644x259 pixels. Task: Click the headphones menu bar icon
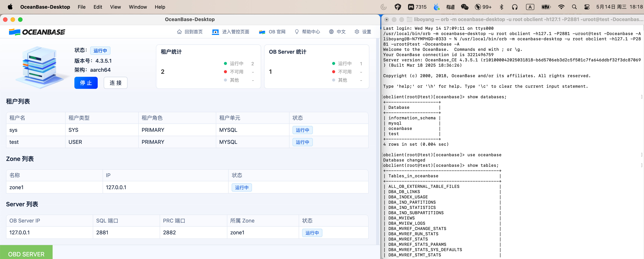coord(515,7)
